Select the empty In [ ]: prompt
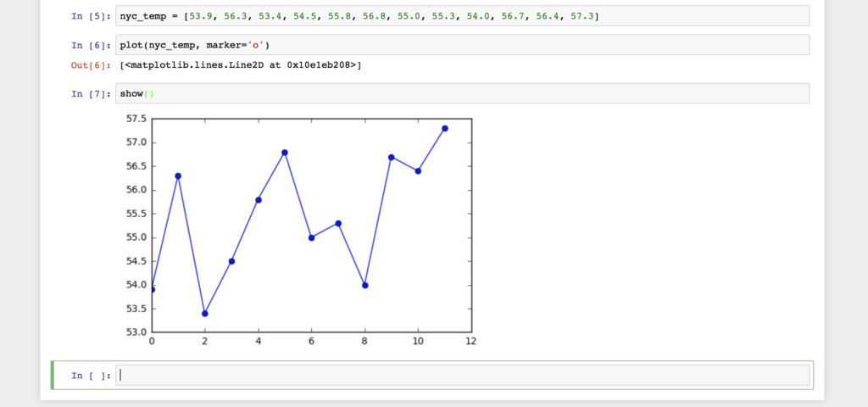Screen dimensions: 868x407 tap(92, 376)
